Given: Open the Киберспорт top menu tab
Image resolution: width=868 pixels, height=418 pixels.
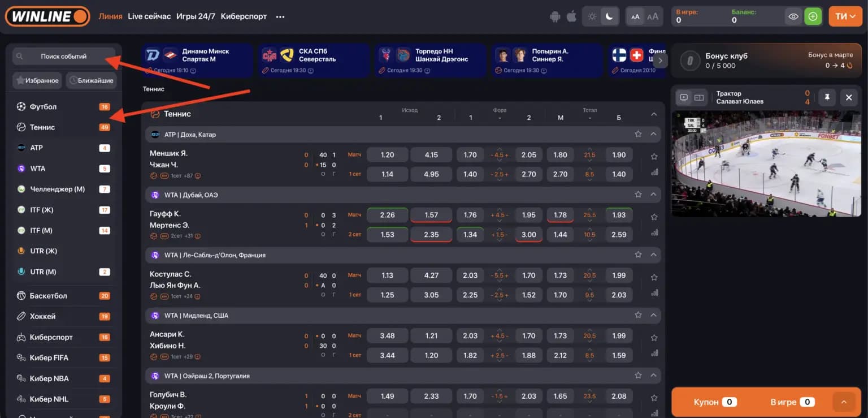Looking at the screenshot, I should (x=244, y=16).
